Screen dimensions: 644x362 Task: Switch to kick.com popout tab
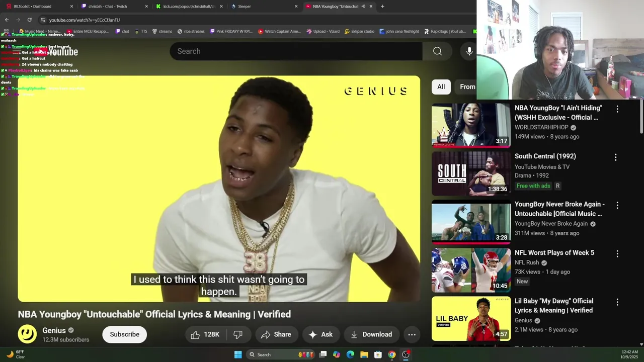[x=189, y=7]
